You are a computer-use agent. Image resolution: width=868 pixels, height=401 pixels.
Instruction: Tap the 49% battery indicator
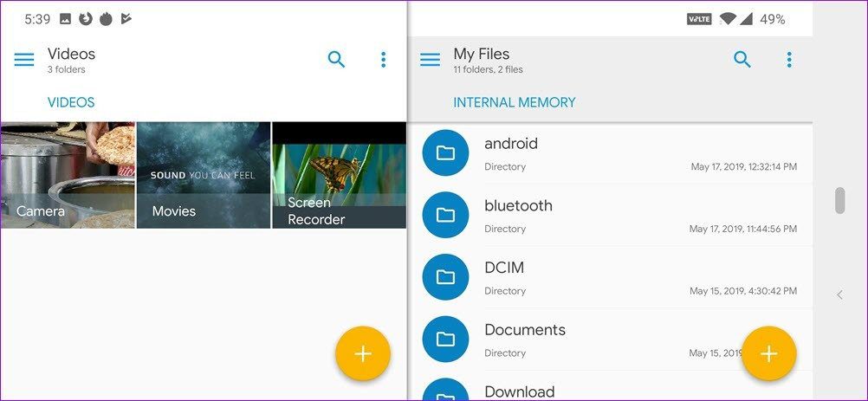coord(772,19)
